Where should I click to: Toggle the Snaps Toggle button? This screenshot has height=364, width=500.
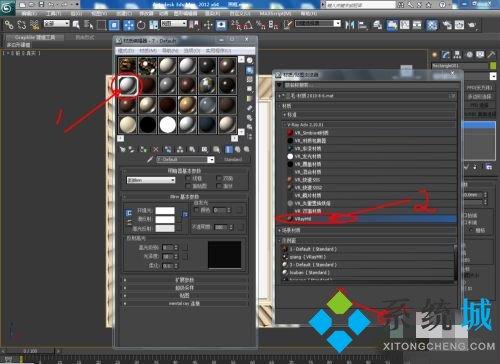pos(236,25)
